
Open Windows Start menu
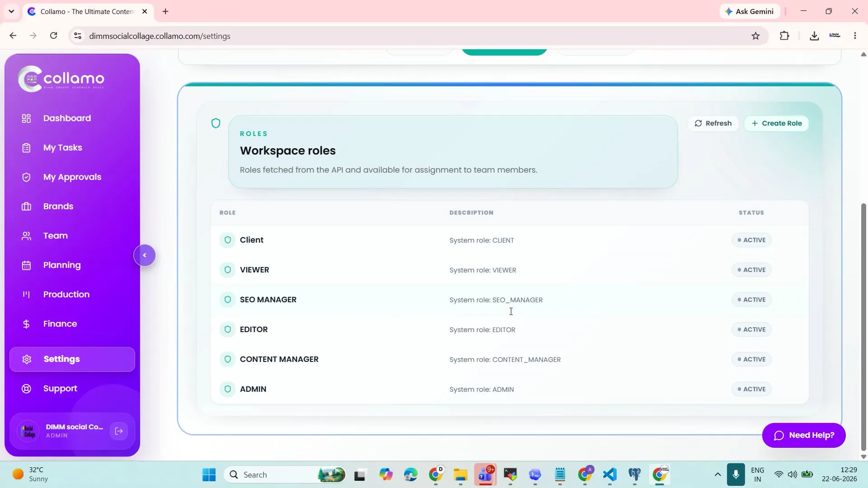coord(209,475)
